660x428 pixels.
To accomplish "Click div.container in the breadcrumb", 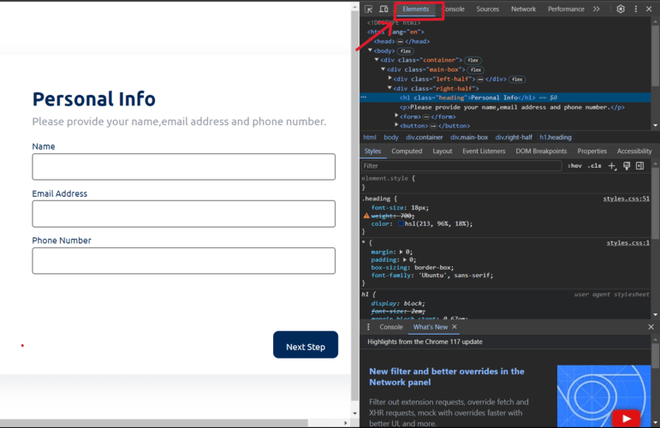I will 424,137.
